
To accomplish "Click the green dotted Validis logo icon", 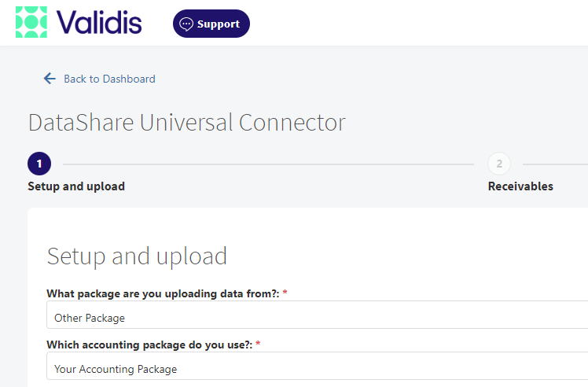I will [x=31, y=22].
